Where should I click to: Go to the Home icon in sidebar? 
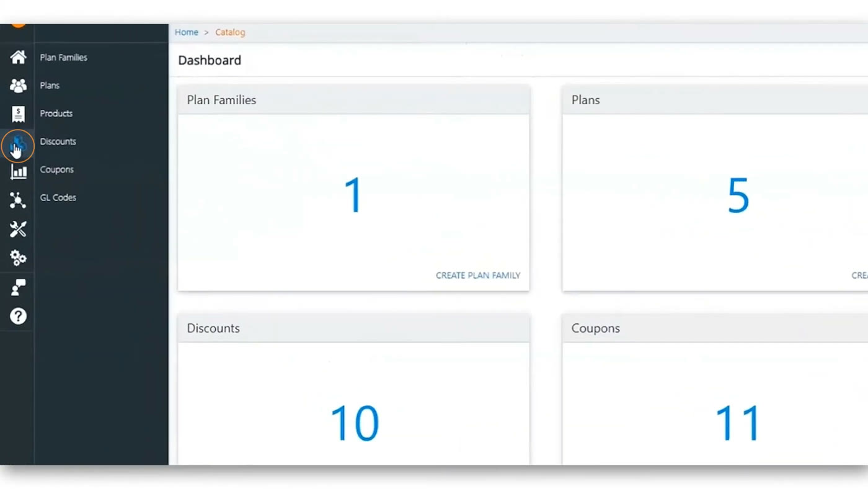pos(18,57)
